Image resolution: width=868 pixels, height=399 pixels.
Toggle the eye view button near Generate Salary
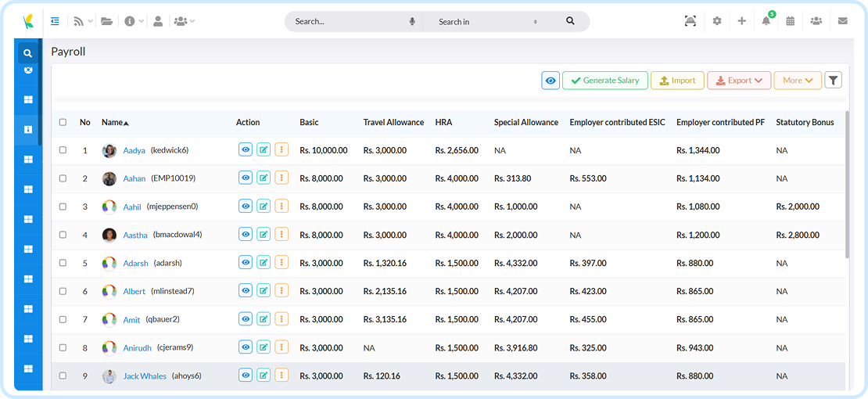coord(551,81)
